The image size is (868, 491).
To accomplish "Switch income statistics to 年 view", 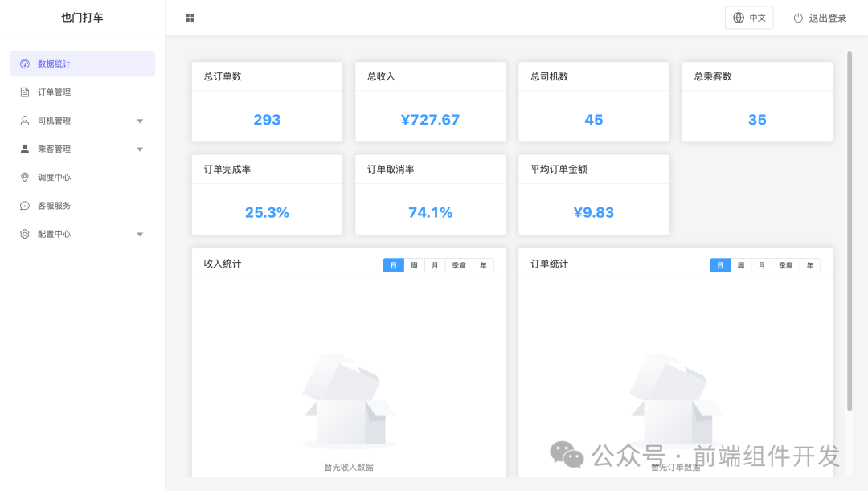I will pyautogui.click(x=483, y=264).
